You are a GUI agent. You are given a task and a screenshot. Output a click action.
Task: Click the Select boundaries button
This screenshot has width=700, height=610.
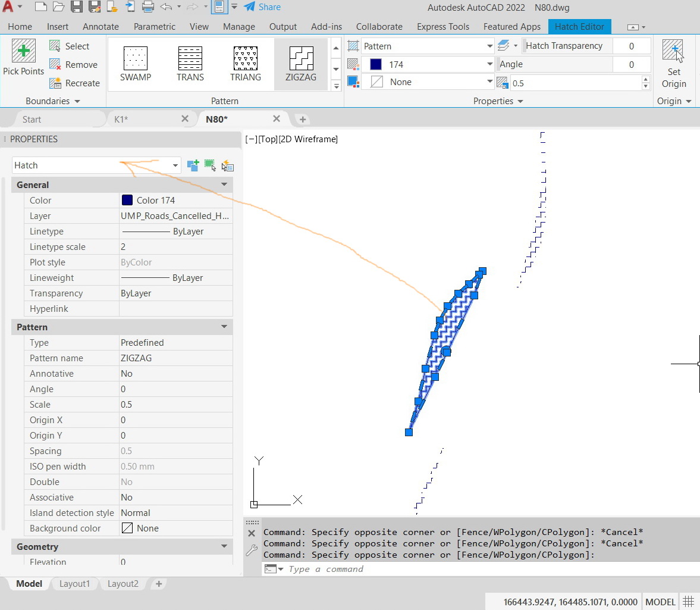(71, 46)
